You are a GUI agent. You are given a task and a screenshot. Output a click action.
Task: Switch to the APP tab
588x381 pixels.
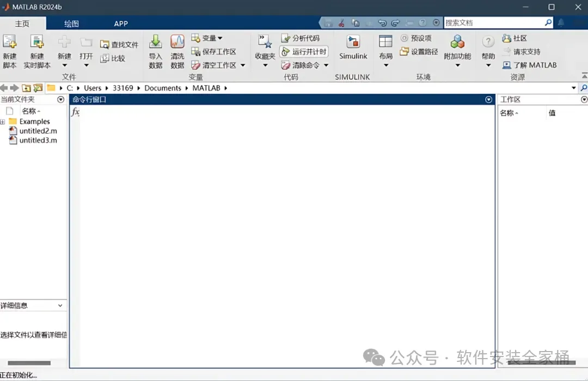(x=121, y=23)
